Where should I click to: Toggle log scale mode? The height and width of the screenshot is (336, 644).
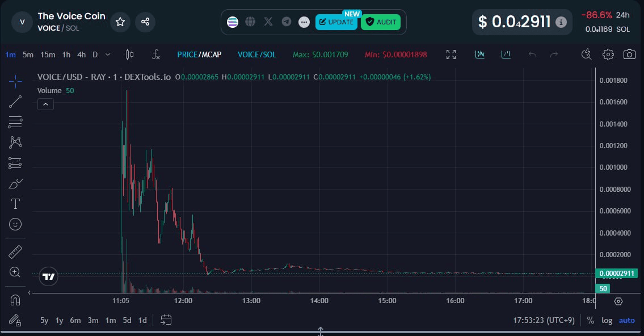point(607,320)
